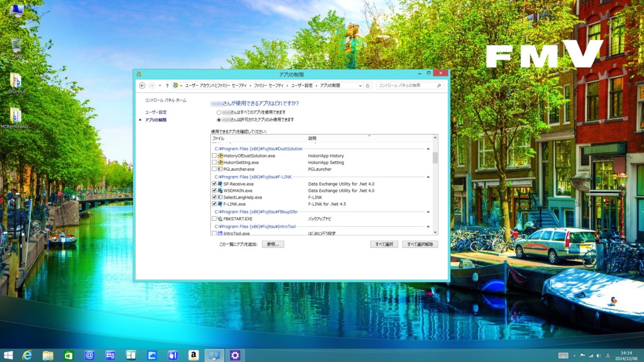This screenshot has height=362, width=644.
Task: Click the すべて選択 button
Action: pyautogui.click(x=384, y=244)
